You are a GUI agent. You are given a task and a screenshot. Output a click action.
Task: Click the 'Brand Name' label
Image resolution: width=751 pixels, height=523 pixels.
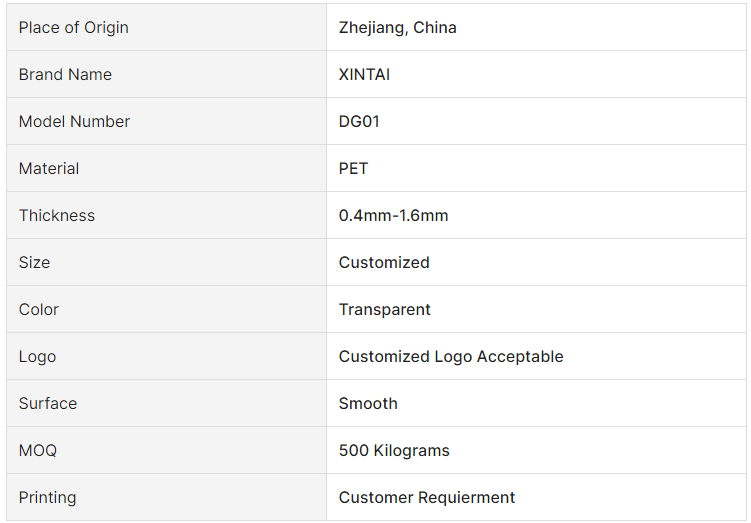(x=65, y=75)
